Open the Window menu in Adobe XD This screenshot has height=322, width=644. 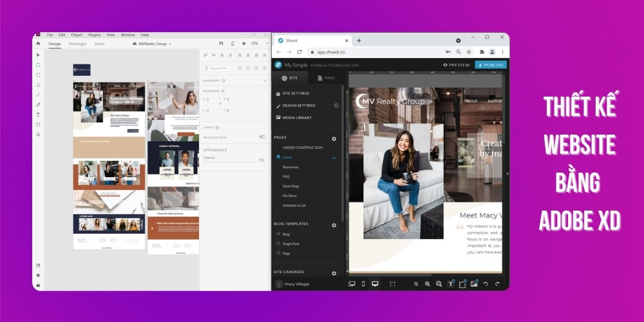pos(128,35)
